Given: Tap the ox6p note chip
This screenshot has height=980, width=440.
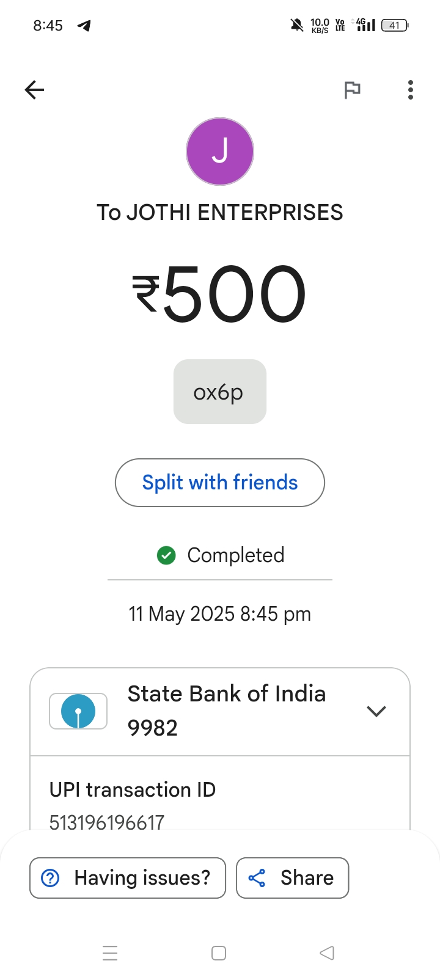Looking at the screenshot, I should coord(220,392).
